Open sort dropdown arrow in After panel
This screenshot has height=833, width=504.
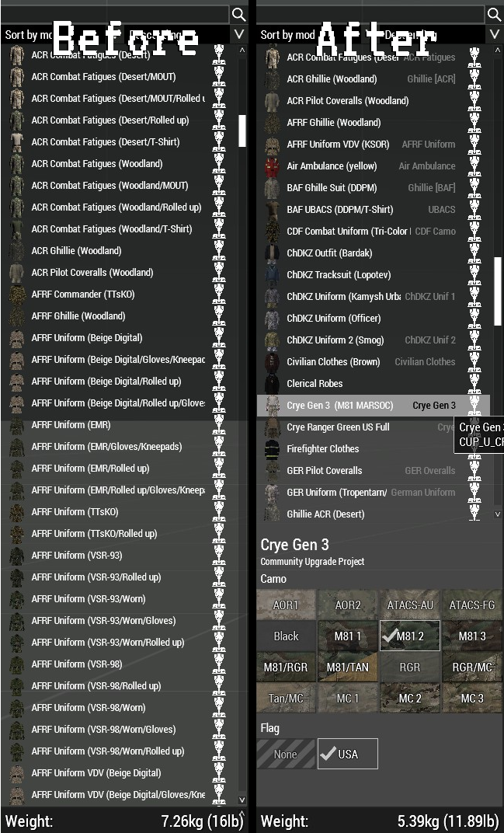click(495, 34)
